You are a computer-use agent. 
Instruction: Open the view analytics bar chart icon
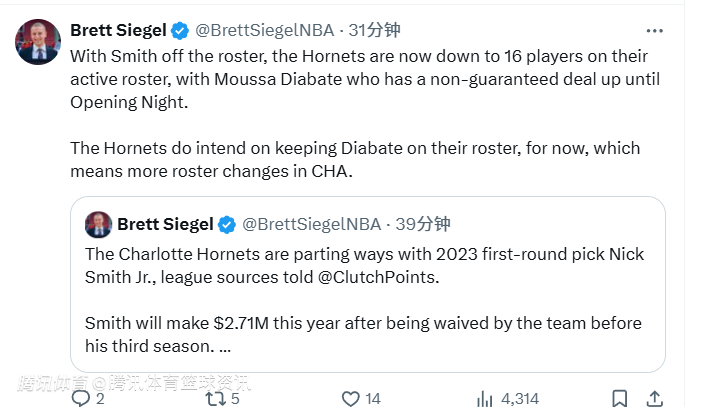[485, 398]
